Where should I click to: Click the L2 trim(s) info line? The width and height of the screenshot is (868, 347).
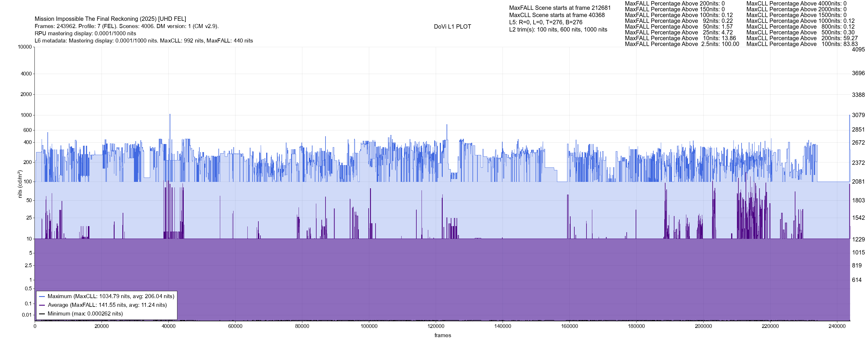558,30
